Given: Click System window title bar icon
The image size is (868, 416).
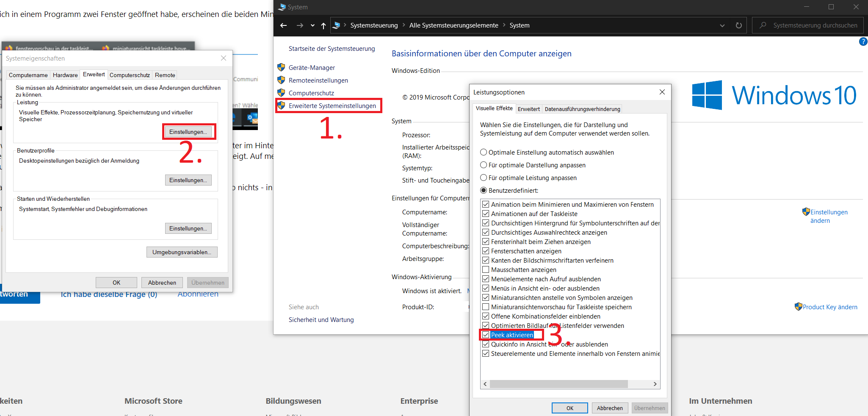Looking at the screenshot, I should 282,7.
